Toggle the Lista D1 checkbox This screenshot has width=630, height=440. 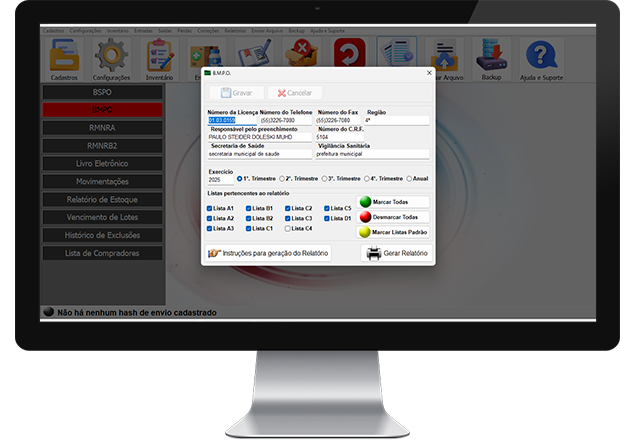pos(327,218)
